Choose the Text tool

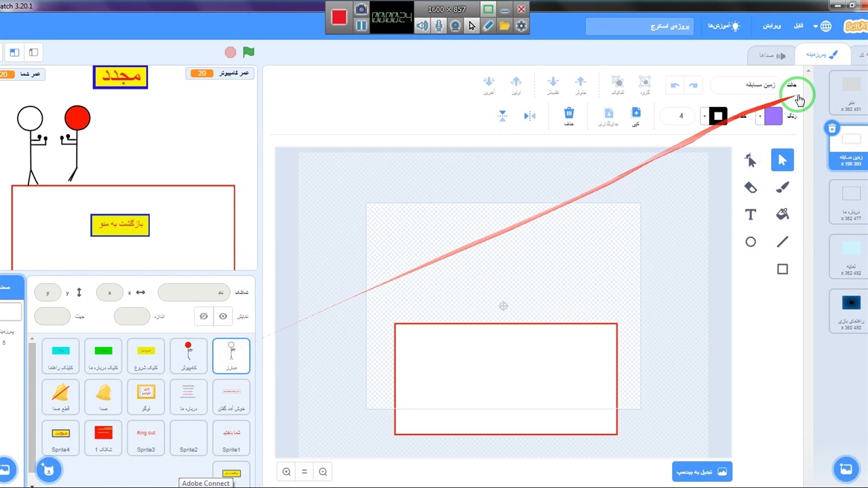(x=750, y=215)
